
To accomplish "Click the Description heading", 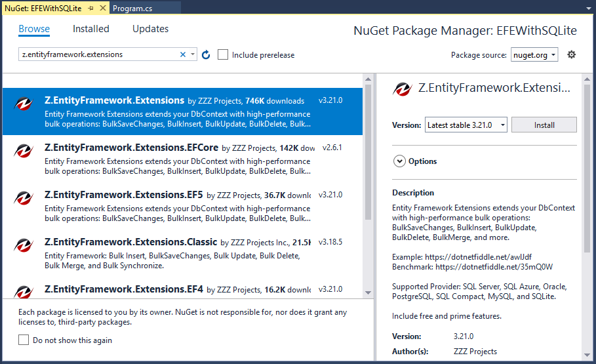I will tap(413, 193).
